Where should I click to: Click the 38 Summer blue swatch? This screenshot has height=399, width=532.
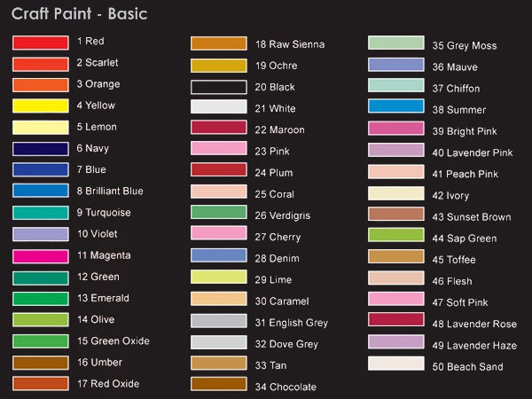pos(396,106)
